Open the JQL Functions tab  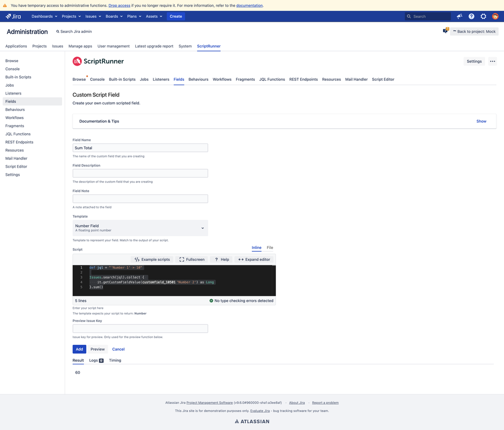click(272, 79)
